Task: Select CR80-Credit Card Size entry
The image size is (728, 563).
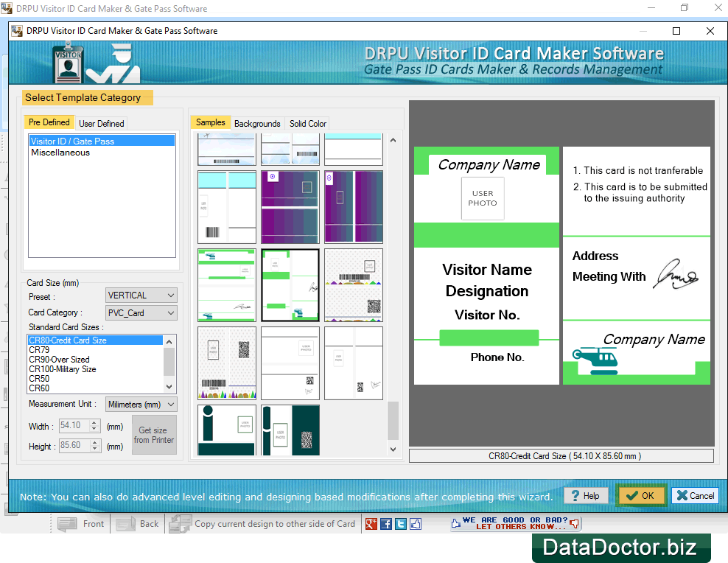Action: [x=95, y=340]
